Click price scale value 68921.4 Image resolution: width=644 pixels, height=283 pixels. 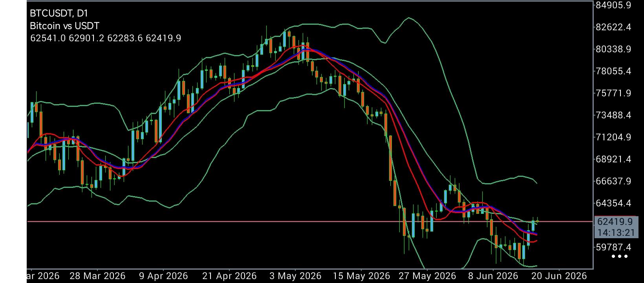pos(613,159)
